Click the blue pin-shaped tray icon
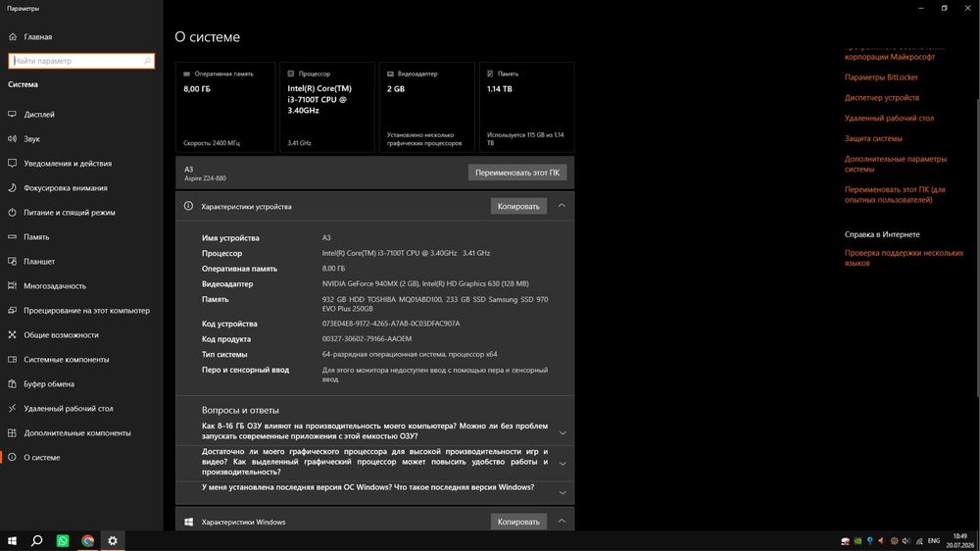980x551 pixels. (x=869, y=541)
